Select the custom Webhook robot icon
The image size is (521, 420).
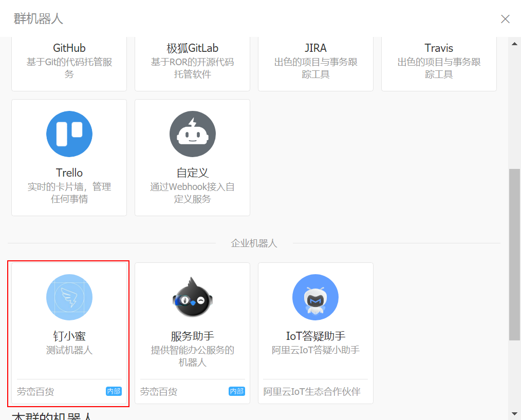[193, 134]
